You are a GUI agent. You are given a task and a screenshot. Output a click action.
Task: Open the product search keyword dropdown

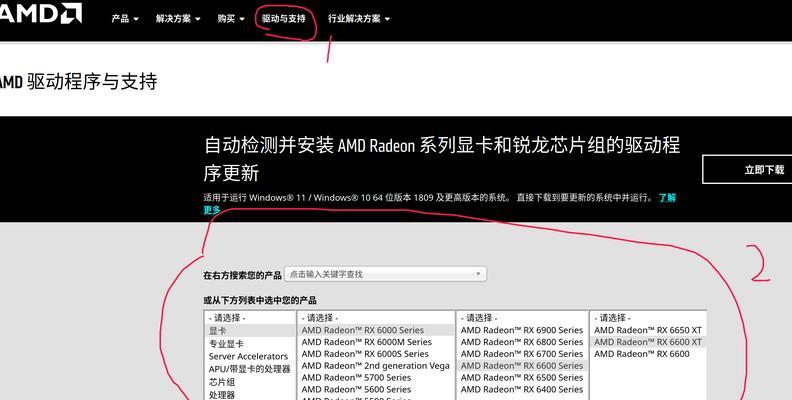point(385,274)
